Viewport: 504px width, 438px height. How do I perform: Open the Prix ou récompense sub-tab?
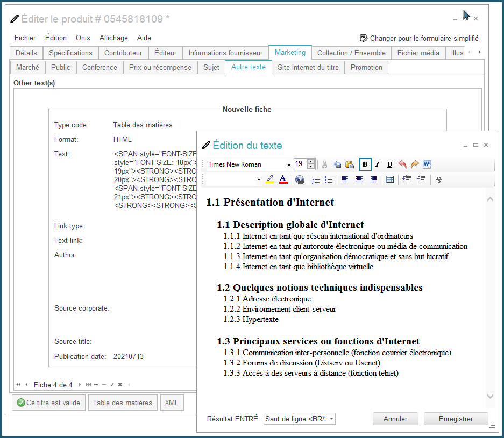coord(160,67)
